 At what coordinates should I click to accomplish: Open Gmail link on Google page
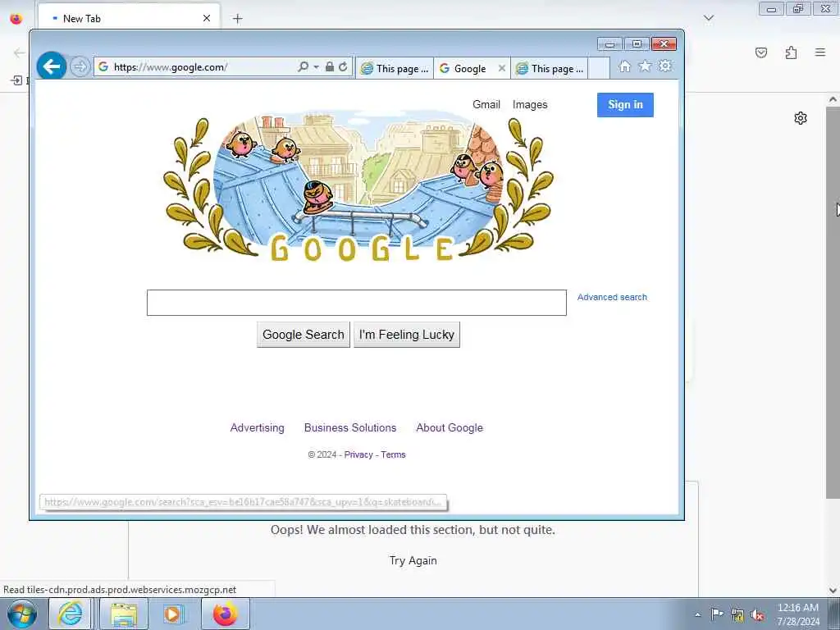pos(486,104)
